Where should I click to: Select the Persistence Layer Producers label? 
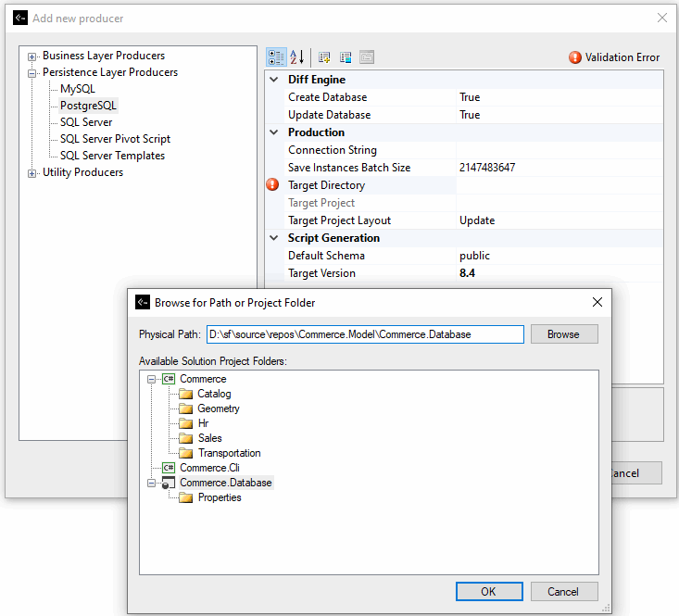[110, 72]
